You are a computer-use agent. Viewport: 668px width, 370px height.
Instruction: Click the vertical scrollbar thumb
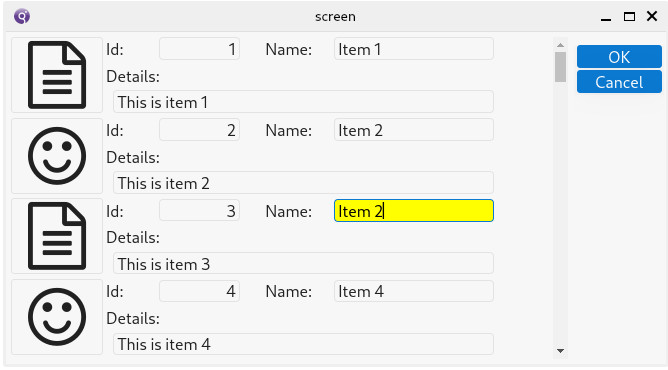[560, 67]
